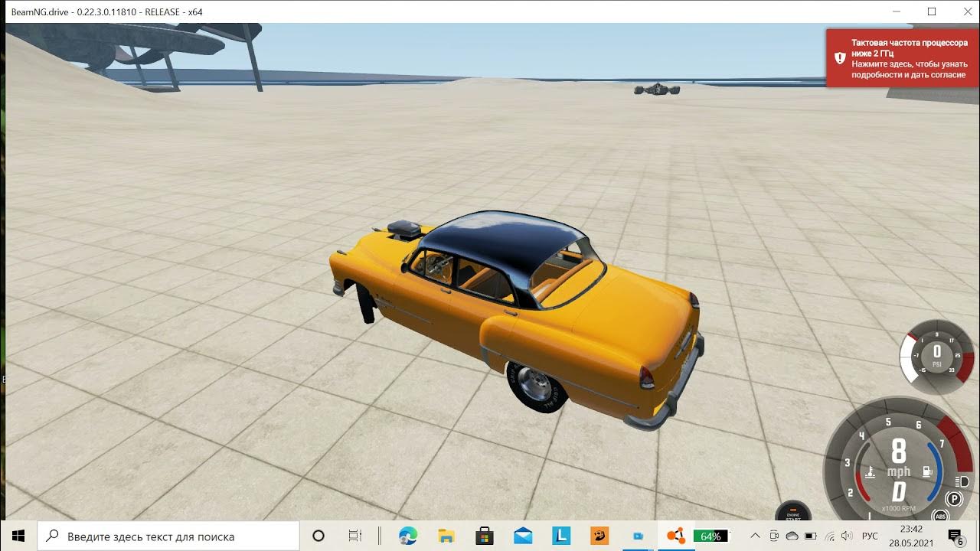Click the shield icon in red notification
Screen dimensions: 980x551
839,58
